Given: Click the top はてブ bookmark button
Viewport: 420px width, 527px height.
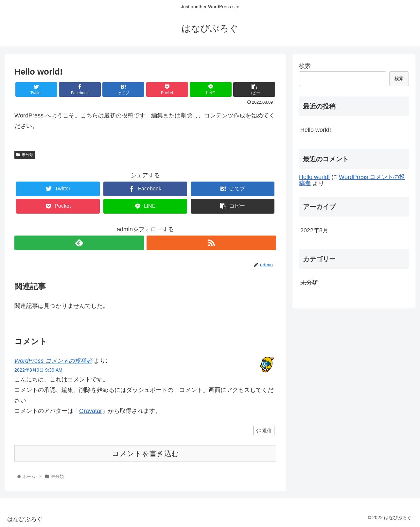Looking at the screenshot, I should pos(123,89).
